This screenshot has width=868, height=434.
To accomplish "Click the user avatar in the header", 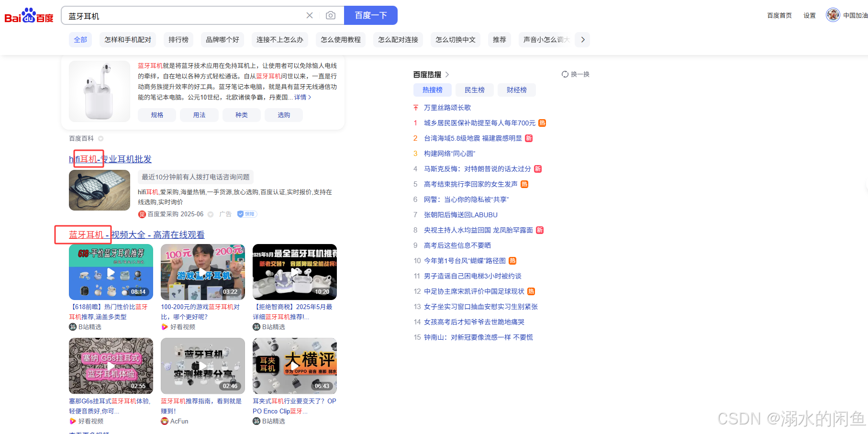I will coord(833,15).
